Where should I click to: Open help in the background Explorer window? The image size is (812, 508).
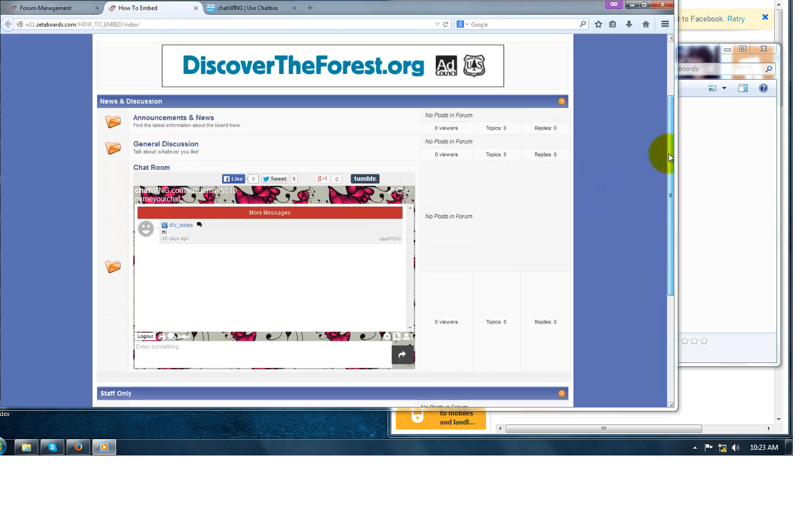pyautogui.click(x=764, y=88)
